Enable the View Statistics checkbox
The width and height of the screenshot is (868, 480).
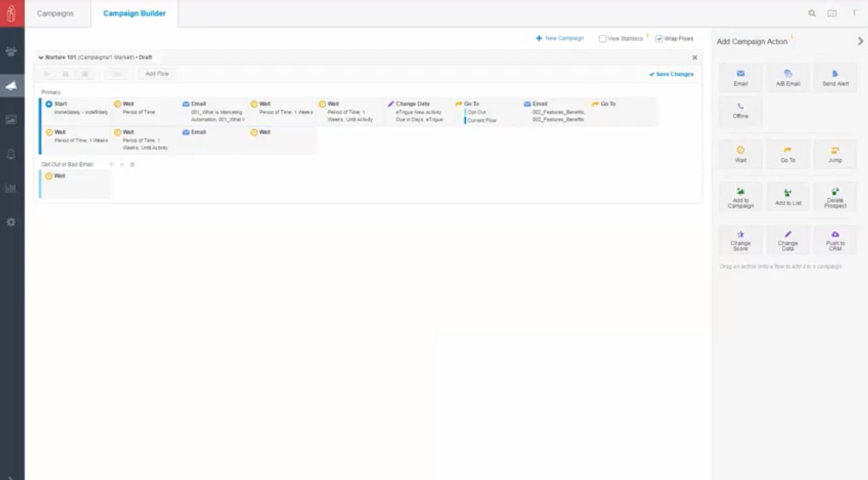point(603,39)
